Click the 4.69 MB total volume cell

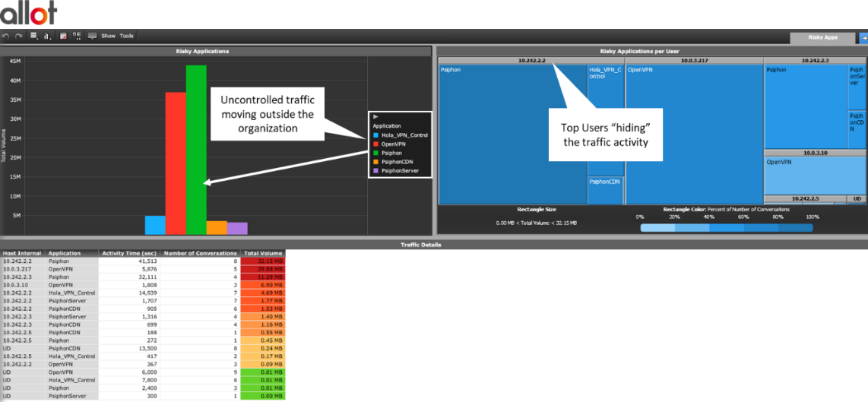[264, 293]
